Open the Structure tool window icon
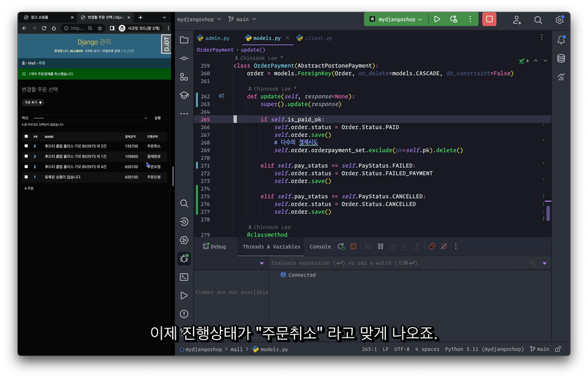The height and width of the screenshot is (379, 588). click(x=184, y=77)
